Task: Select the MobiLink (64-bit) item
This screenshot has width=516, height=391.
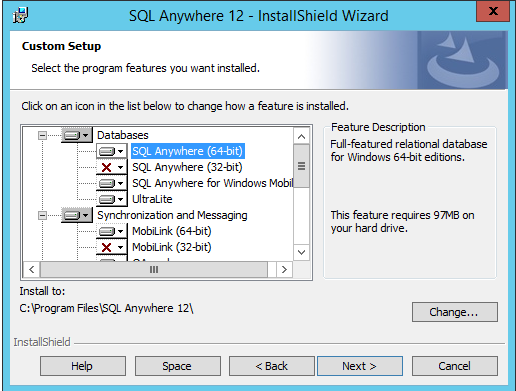Action: tap(172, 231)
